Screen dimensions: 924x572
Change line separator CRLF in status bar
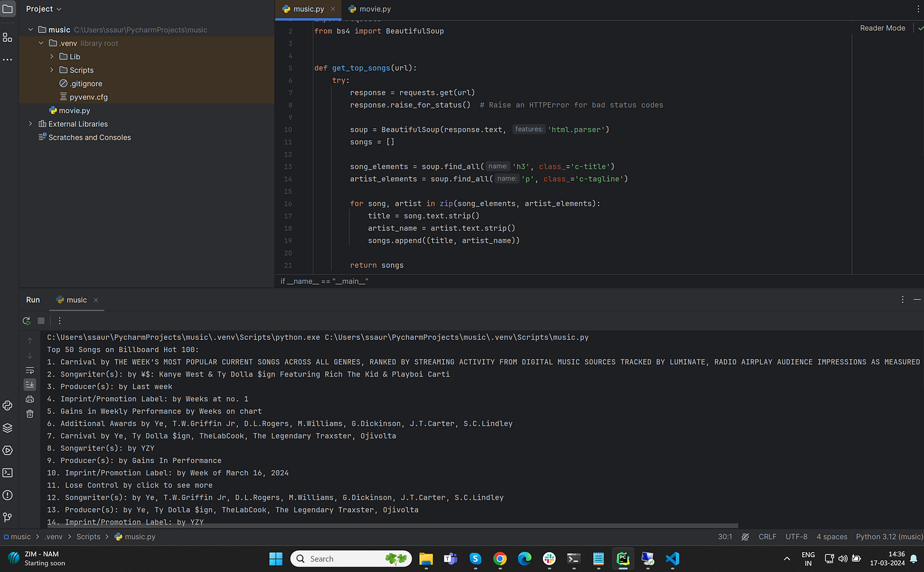coord(767,537)
